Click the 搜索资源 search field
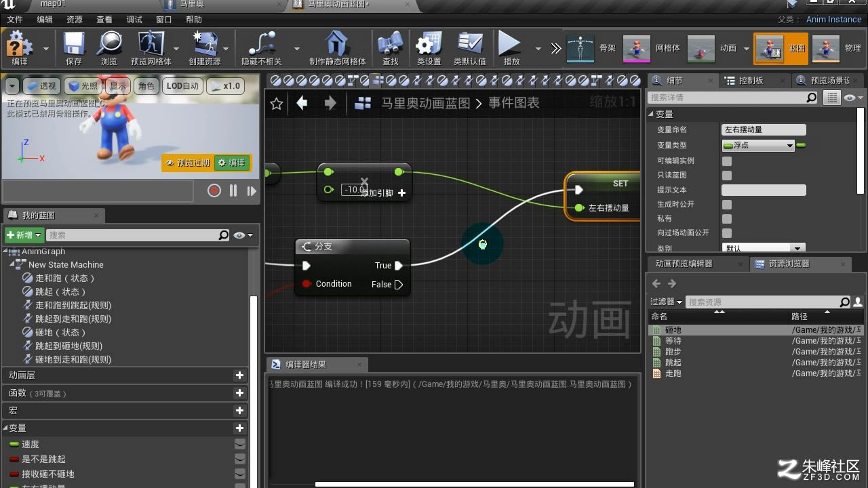 768,302
